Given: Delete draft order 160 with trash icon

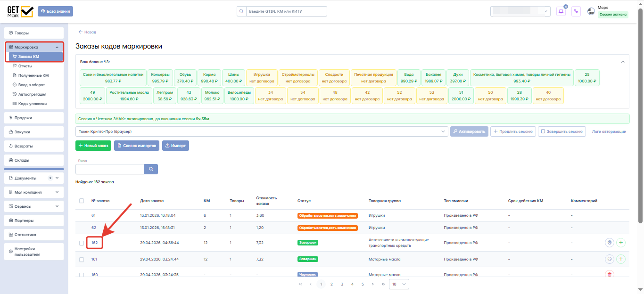Looking at the screenshot, I should pos(610,274).
